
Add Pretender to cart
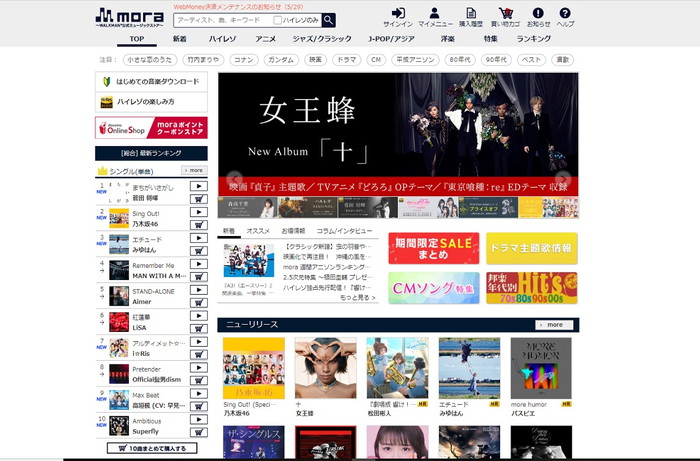(199, 380)
